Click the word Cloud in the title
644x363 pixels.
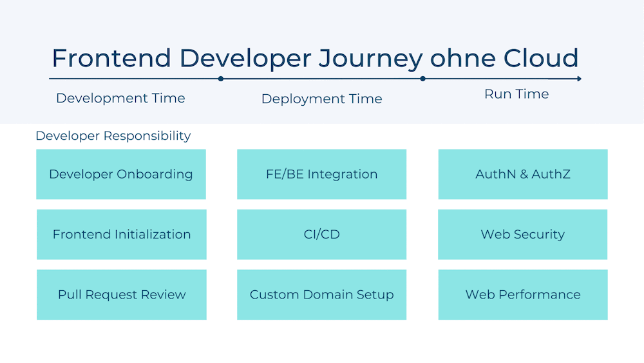540,58
